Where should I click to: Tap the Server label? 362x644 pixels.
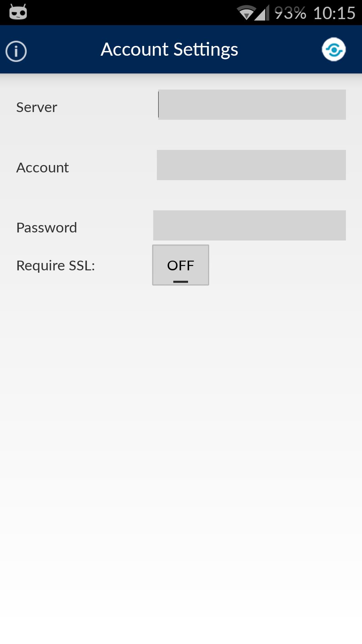pos(37,107)
